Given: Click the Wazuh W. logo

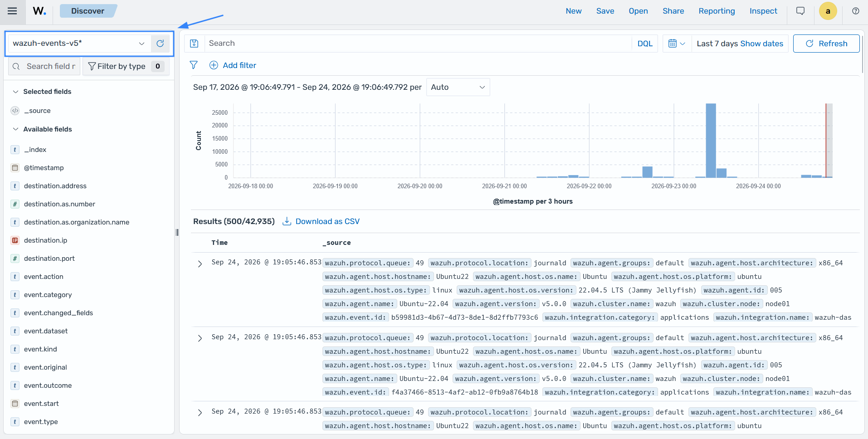Looking at the screenshot, I should tap(39, 11).
